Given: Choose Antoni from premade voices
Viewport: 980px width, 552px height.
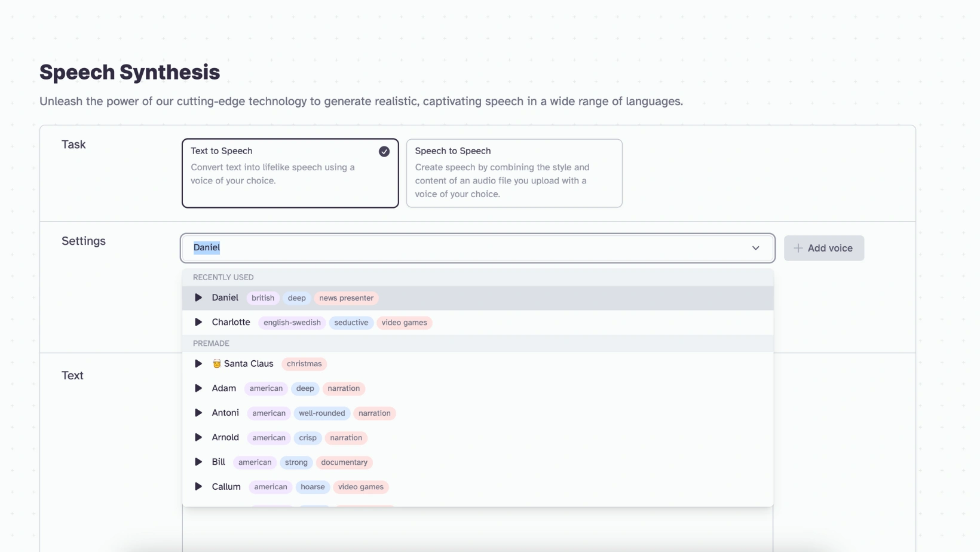Looking at the screenshot, I should coord(478,413).
